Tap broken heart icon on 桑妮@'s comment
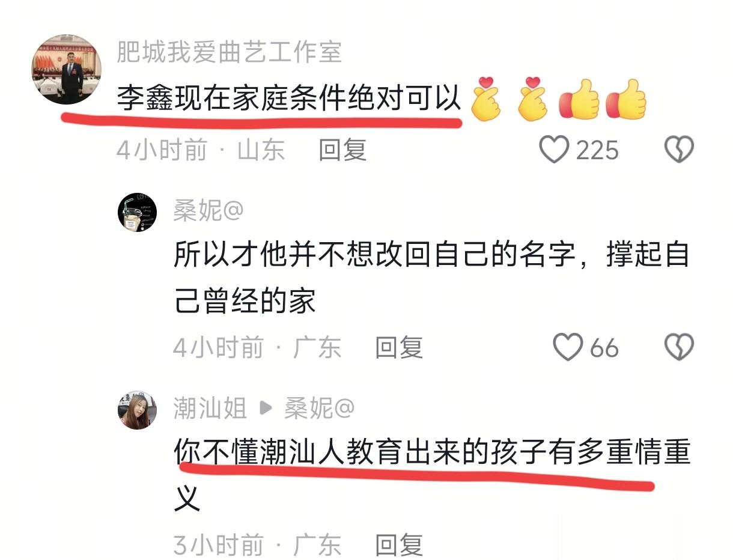The width and height of the screenshot is (733, 560). point(679,347)
